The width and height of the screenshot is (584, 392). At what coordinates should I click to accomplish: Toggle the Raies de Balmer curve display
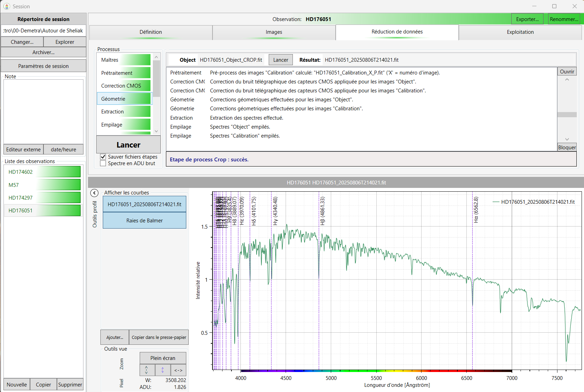[144, 220]
